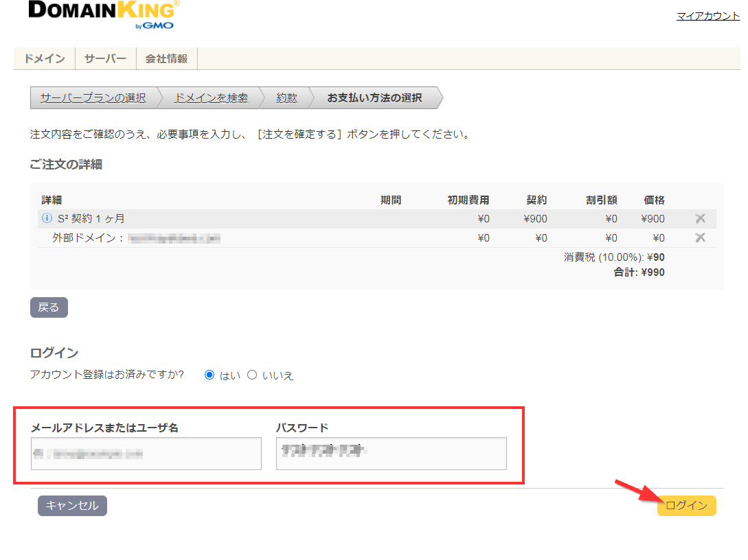This screenshot has height=560, width=748.
Task: Remove the S² 契約 1ヶ月 item
Action: (700, 219)
